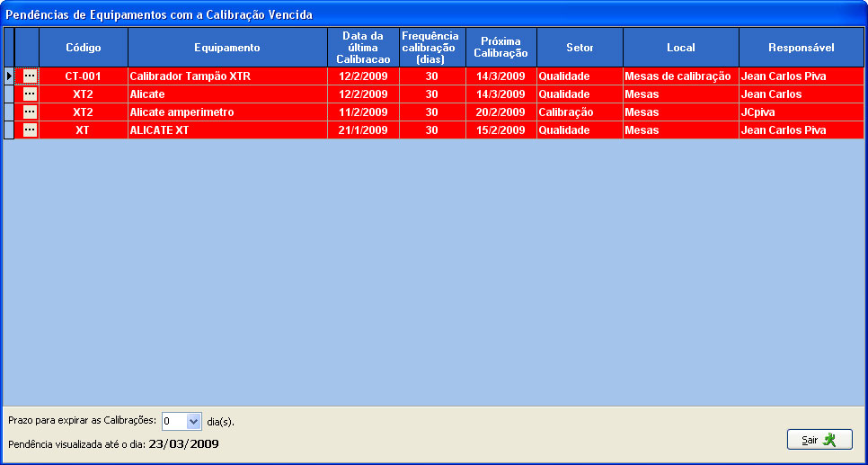Click Calibração sector cell
The image size is (868, 465).
point(580,112)
